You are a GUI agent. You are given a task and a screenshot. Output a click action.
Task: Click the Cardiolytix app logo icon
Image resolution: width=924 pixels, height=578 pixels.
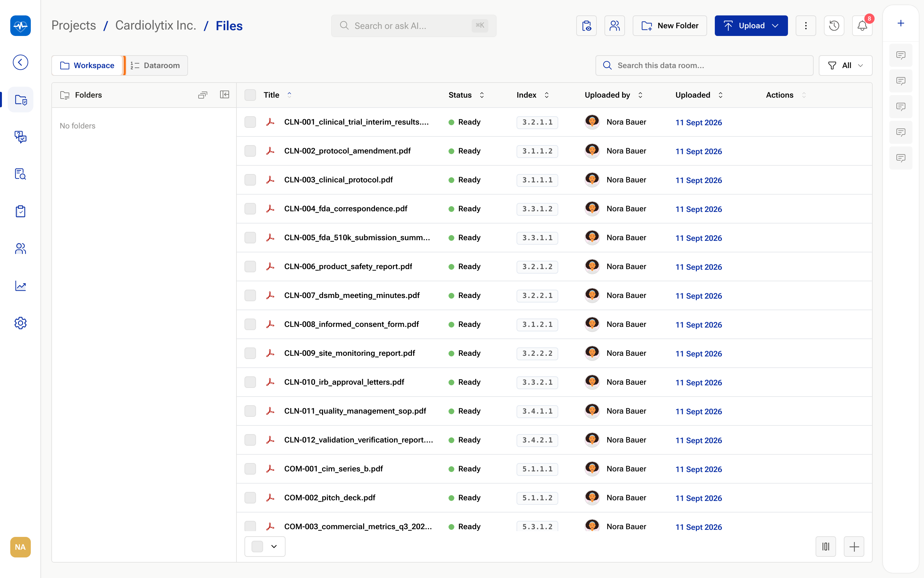[21, 26]
